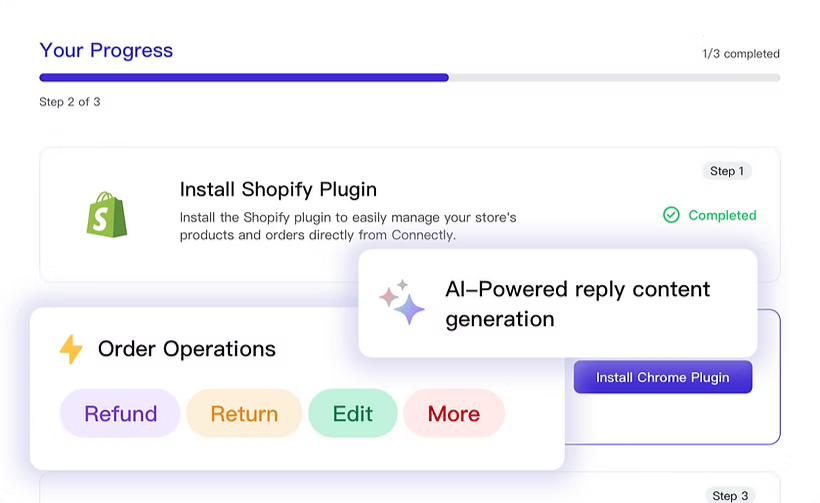
Task: Click the 1/3 completed counter
Action: point(740,54)
